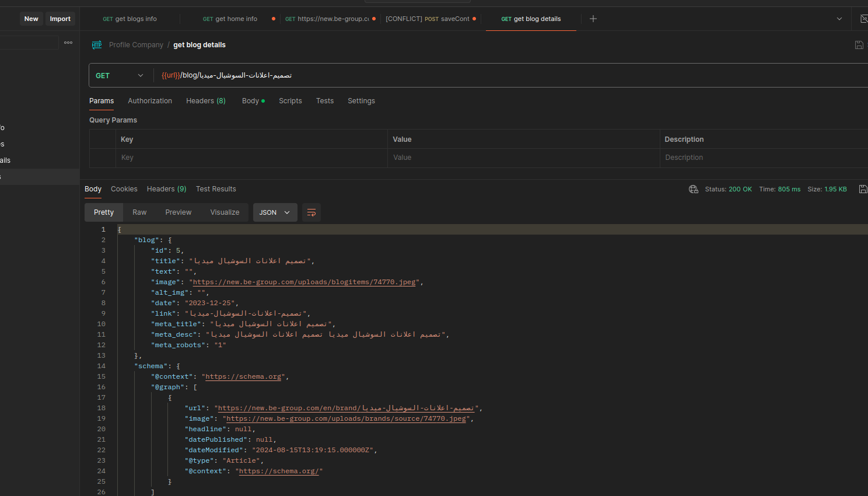Expand the GET method dropdown

tap(120, 75)
